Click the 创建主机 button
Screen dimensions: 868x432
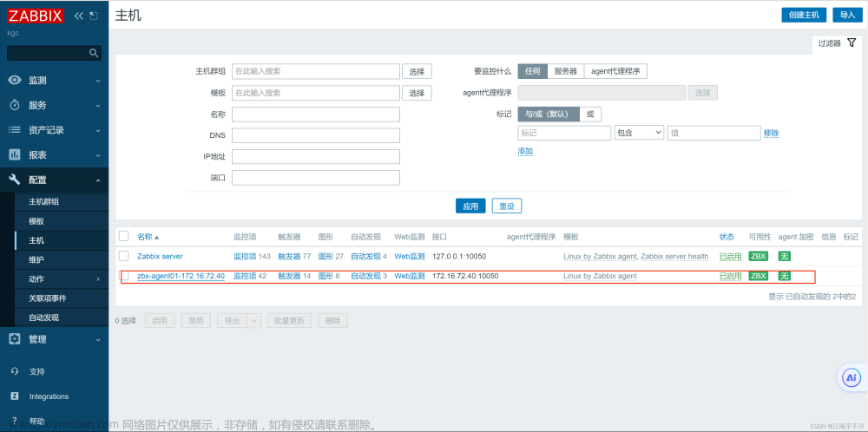pyautogui.click(x=805, y=15)
